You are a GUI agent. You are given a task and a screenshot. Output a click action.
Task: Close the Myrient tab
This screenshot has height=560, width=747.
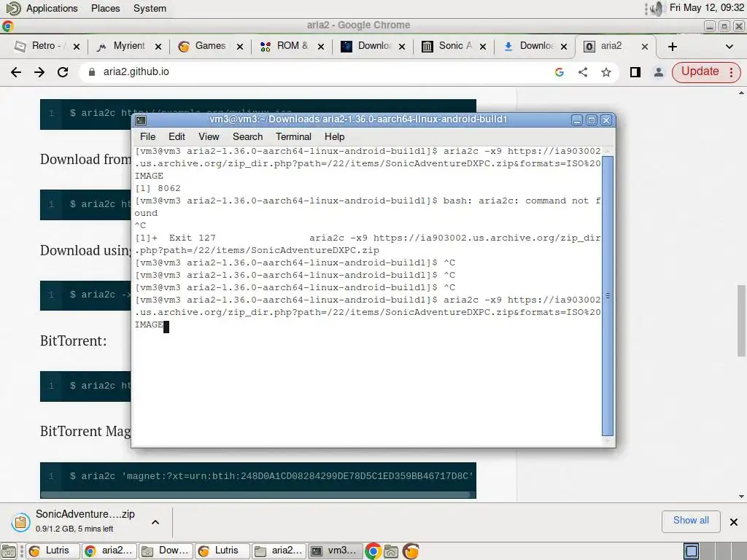tap(158, 46)
